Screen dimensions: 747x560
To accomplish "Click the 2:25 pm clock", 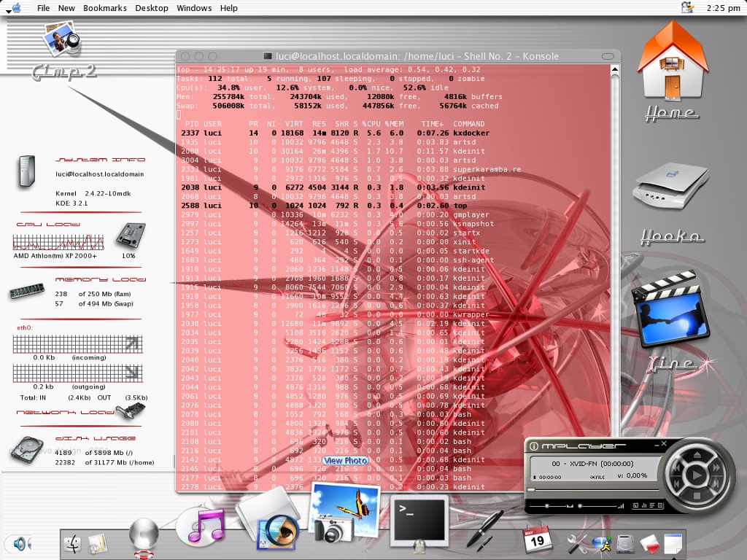I will point(723,7).
